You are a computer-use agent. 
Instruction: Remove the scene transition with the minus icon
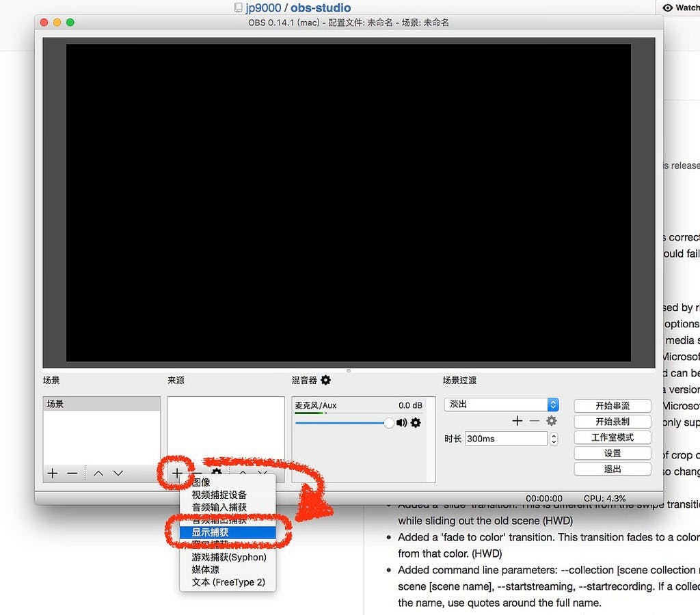tap(535, 421)
